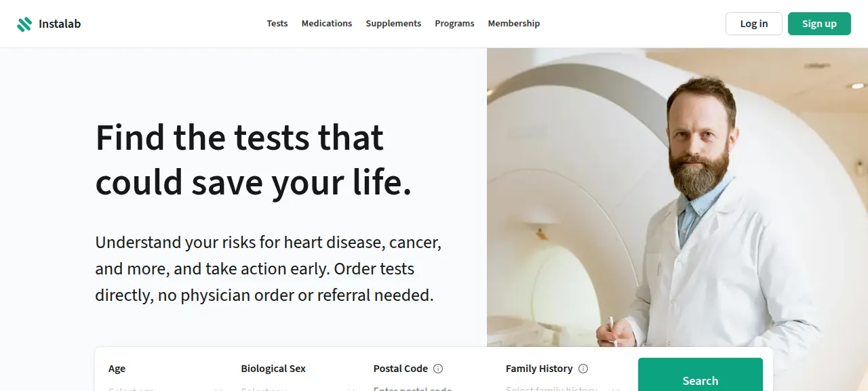Click the Postal Code input field
This screenshot has width=868, height=391.
pyautogui.click(x=431, y=388)
